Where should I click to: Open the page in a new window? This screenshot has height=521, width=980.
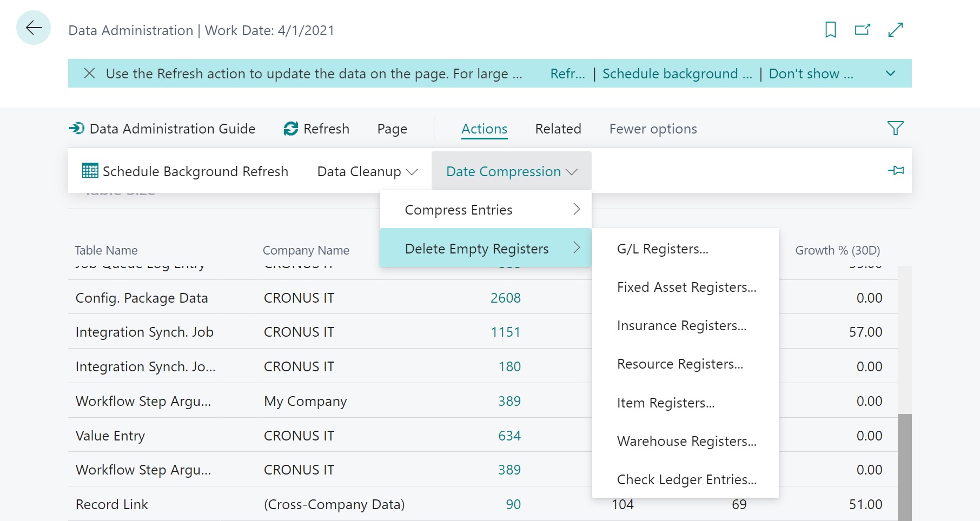coord(863,30)
